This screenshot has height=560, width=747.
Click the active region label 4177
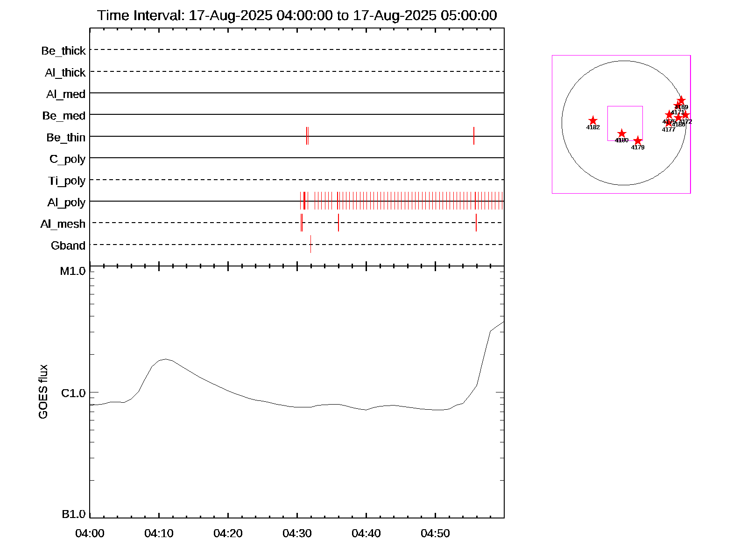click(669, 130)
